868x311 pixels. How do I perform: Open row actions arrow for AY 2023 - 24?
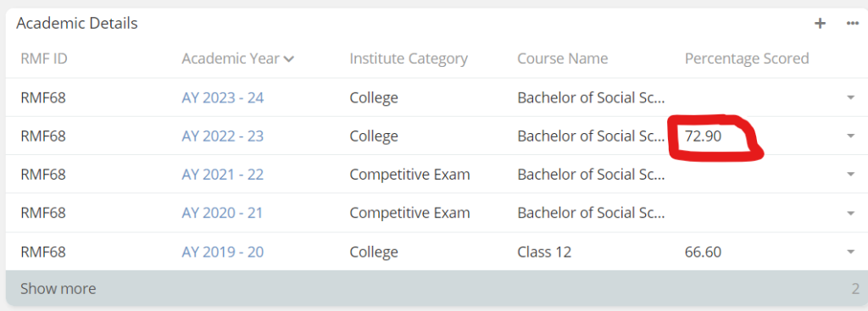(851, 98)
